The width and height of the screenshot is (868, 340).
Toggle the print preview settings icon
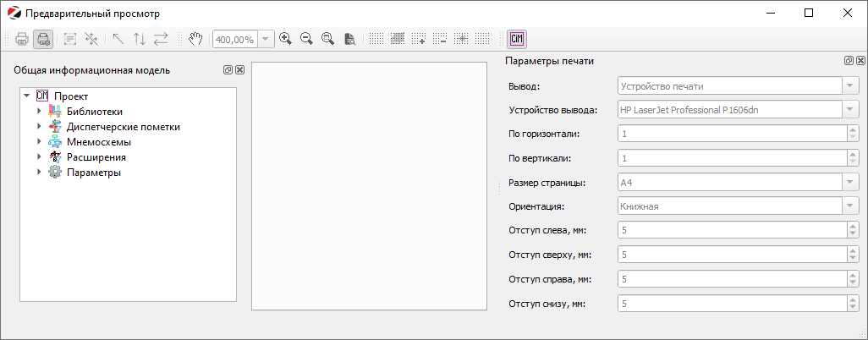coord(43,39)
